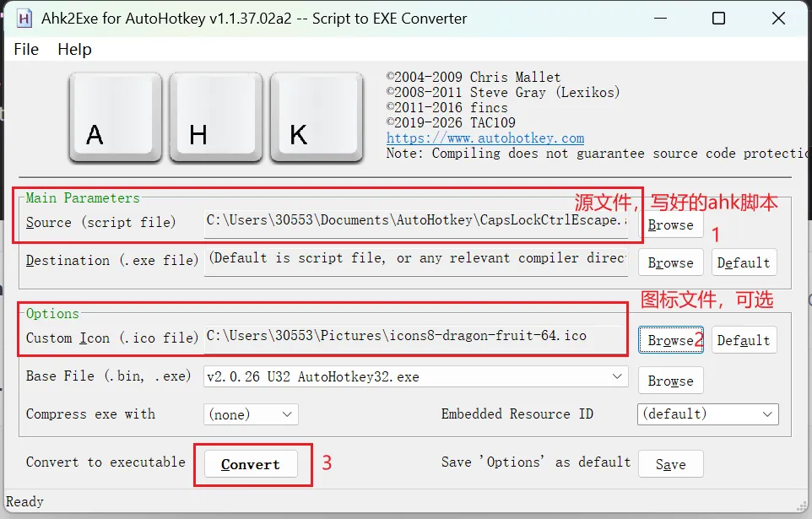Maximize the Ahk2Exe window

tap(719, 19)
